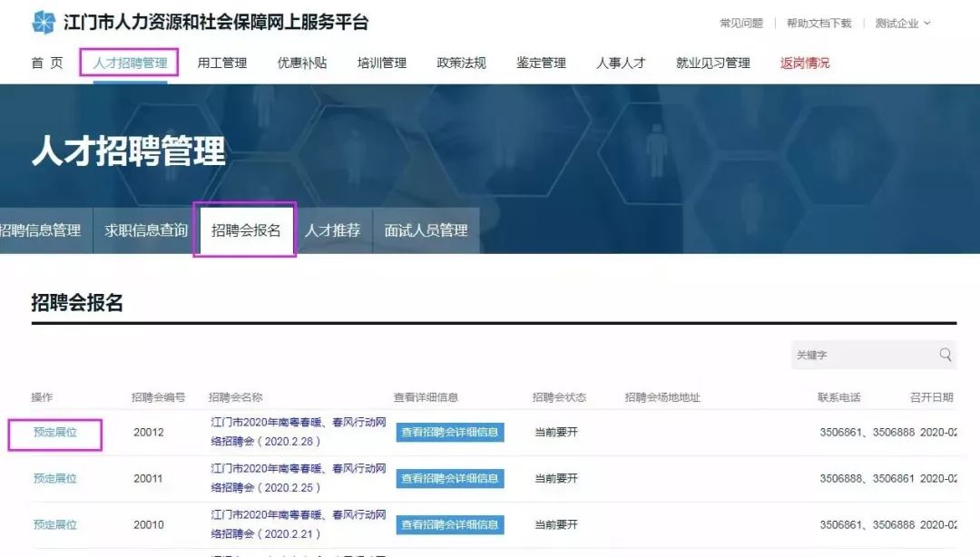The image size is (980, 557).
Task: Expand the 测试企业 account dropdown
Action: (903, 24)
